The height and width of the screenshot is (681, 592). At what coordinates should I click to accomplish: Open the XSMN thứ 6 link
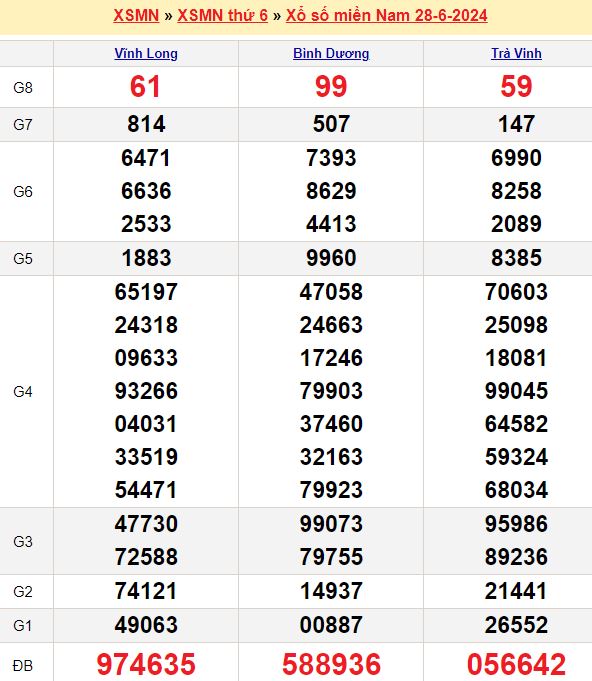pyautogui.click(x=222, y=15)
